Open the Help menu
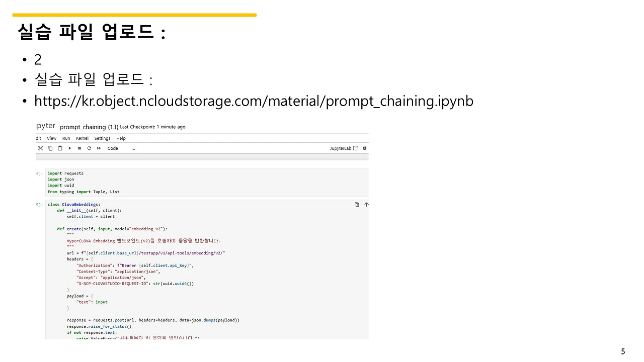Viewport: 644px width, 362px height. [121, 138]
